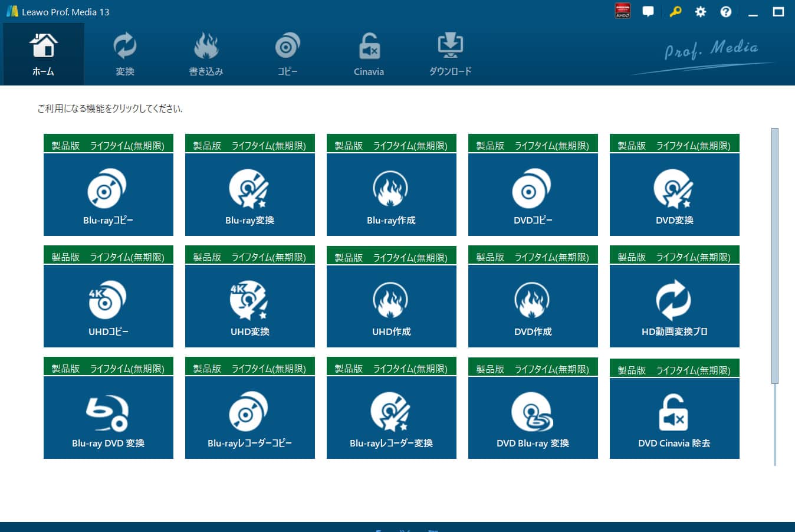Click the DVD Blu-ray 変換 tile

click(533, 418)
